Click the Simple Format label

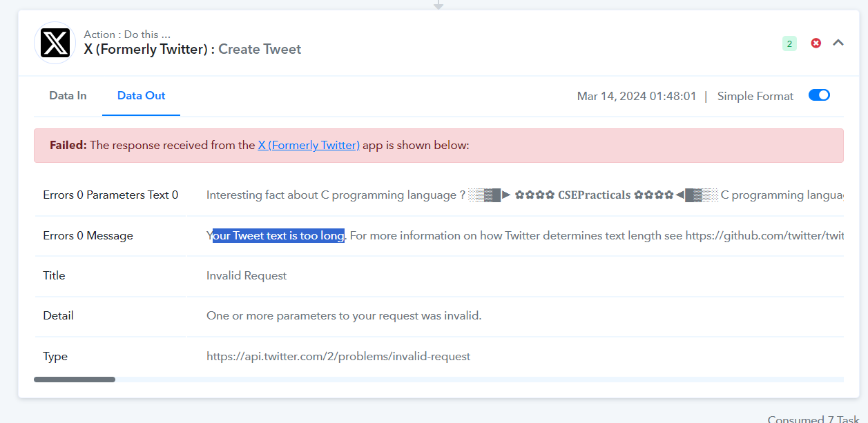[755, 96]
